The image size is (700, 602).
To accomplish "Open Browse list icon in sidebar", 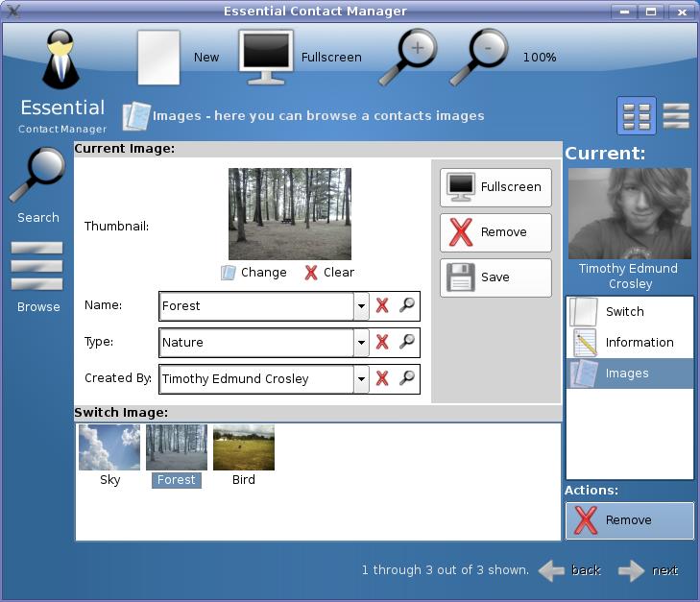I will (36, 266).
